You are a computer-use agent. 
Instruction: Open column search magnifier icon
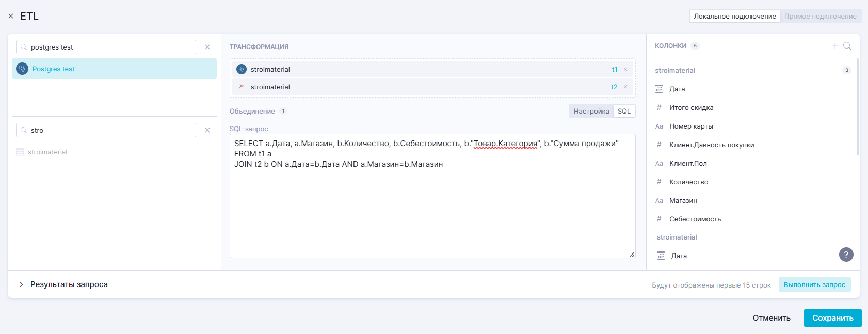847,46
